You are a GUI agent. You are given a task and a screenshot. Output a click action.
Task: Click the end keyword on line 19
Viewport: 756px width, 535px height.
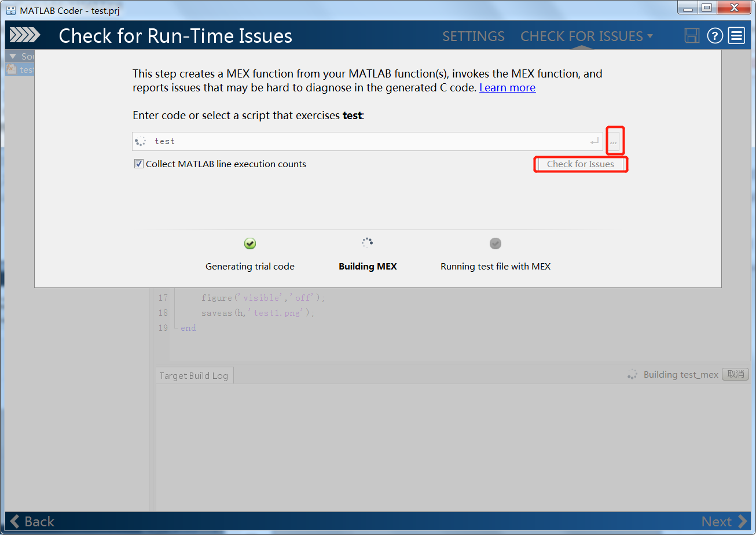pos(188,328)
